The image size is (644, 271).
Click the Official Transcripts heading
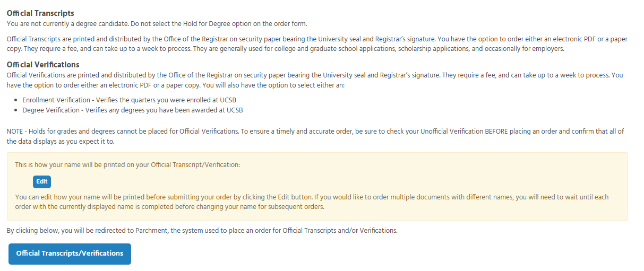click(x=40, y=13)
